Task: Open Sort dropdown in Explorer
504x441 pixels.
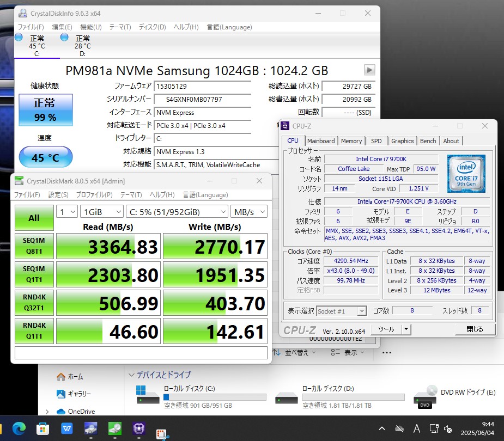Action: click(x=294, y=352)
